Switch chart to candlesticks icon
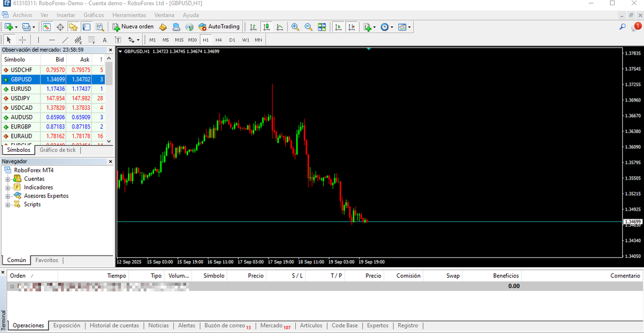This screenshot has height=333, width=644. pos(266,27)
